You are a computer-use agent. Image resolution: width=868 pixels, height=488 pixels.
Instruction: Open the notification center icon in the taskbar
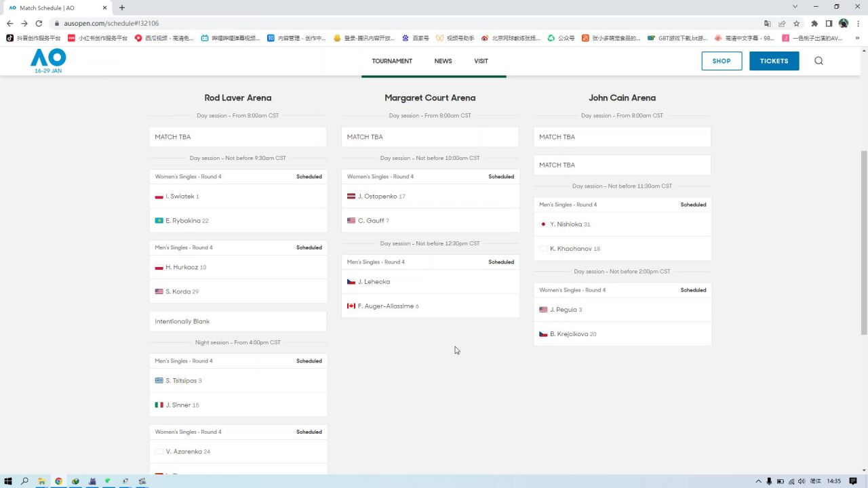(853, 481)
